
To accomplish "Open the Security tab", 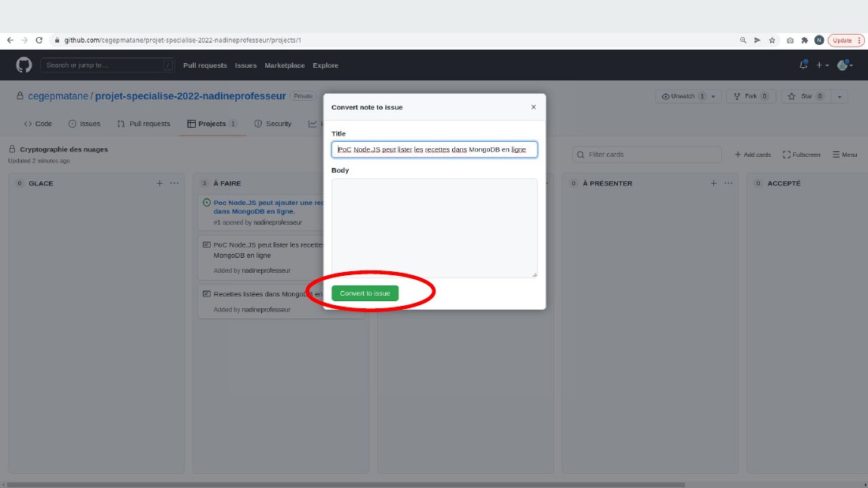I will tap(272, 124).
